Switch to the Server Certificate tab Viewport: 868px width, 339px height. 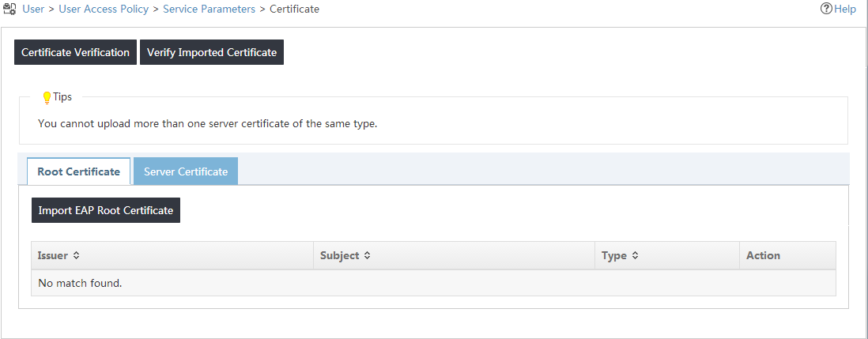[186, 171]
